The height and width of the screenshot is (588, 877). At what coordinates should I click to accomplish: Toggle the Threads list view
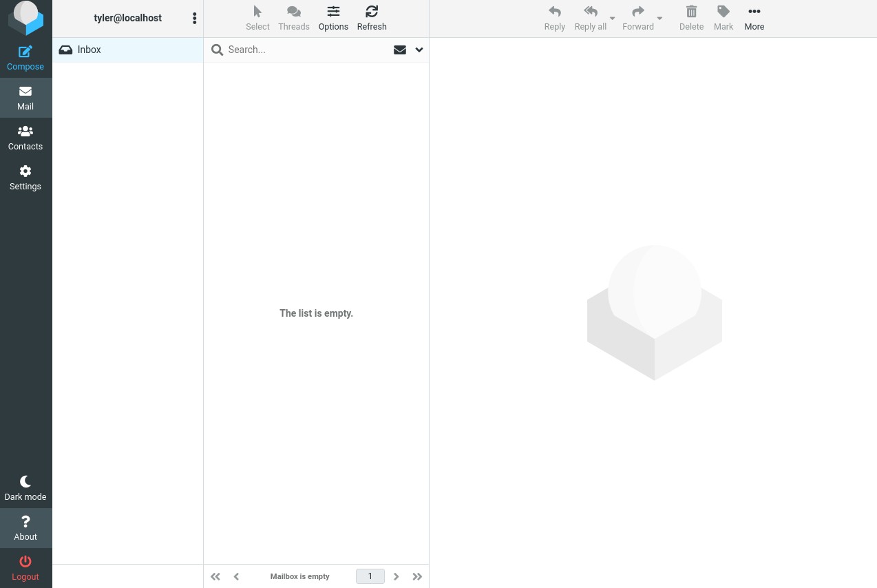[294, 12]
